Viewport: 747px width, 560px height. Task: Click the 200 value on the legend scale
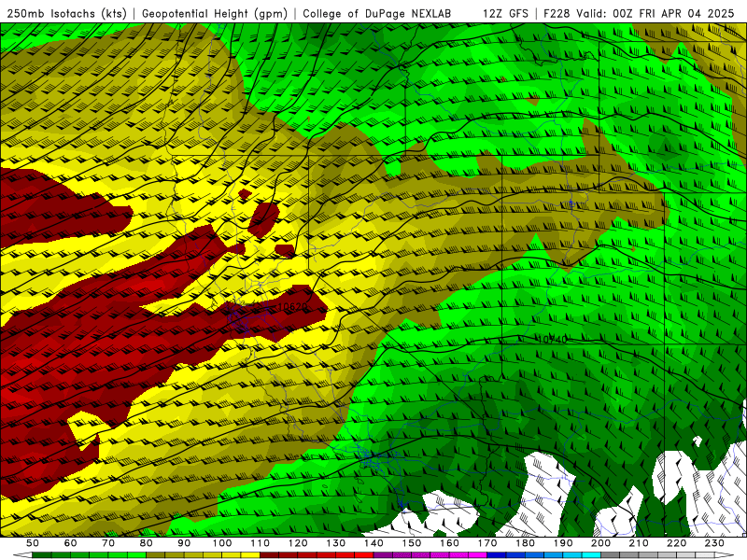pos(600,543)
